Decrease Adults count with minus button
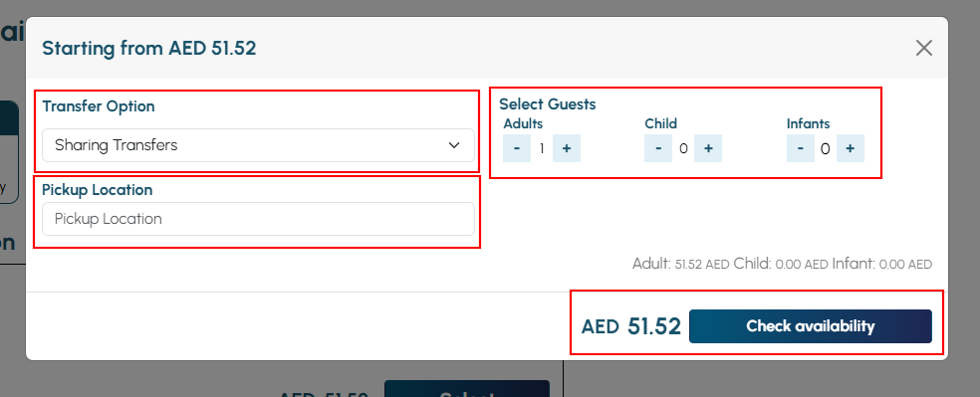The width and height of the screenshot is (980, 397). [517, 148]
